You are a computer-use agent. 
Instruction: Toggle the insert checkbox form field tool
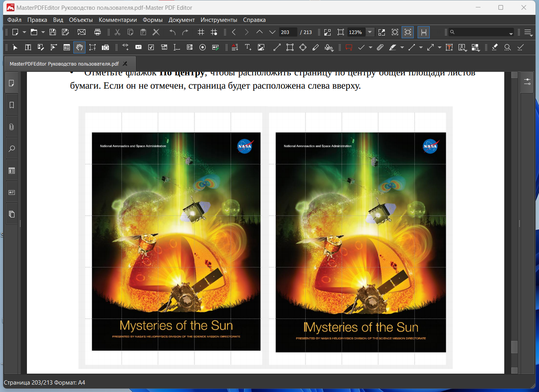click(151, 47)
